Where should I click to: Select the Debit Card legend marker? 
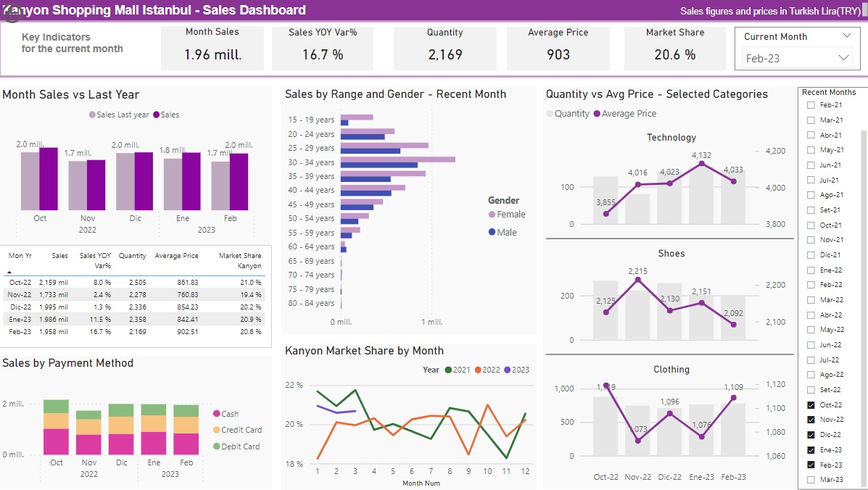[x=216, y=447]
